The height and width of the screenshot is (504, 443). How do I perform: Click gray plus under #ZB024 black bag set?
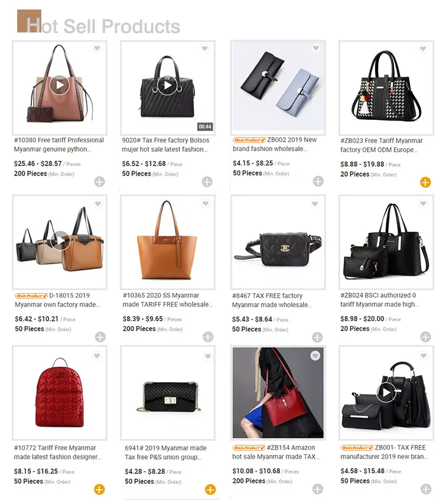(x=426, y=337)
